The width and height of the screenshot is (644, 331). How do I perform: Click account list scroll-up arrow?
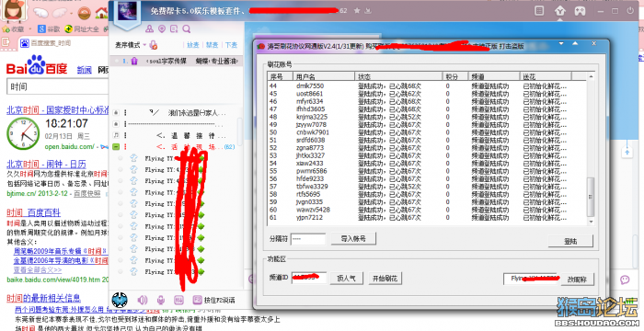(x=591, y=76)
